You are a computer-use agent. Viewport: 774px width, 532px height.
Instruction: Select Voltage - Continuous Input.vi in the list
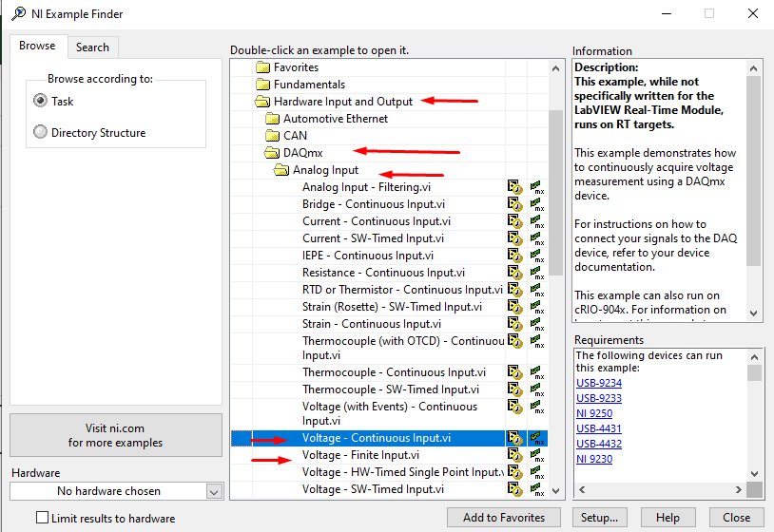pos(377,438)
